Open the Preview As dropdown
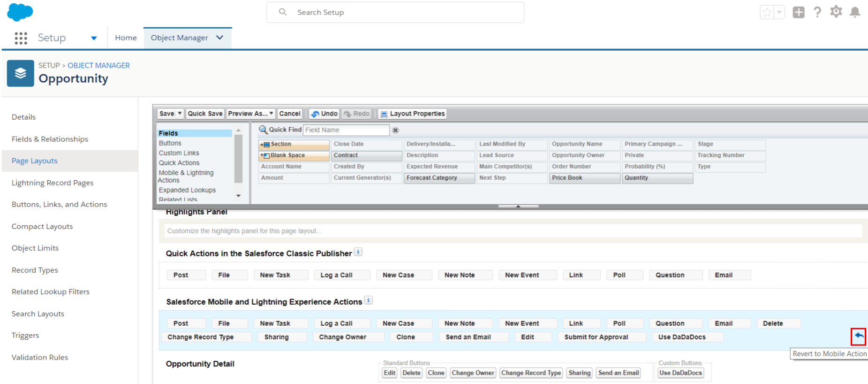The height and width of the screenshot is (384, 868). click(x=250, y=114)
